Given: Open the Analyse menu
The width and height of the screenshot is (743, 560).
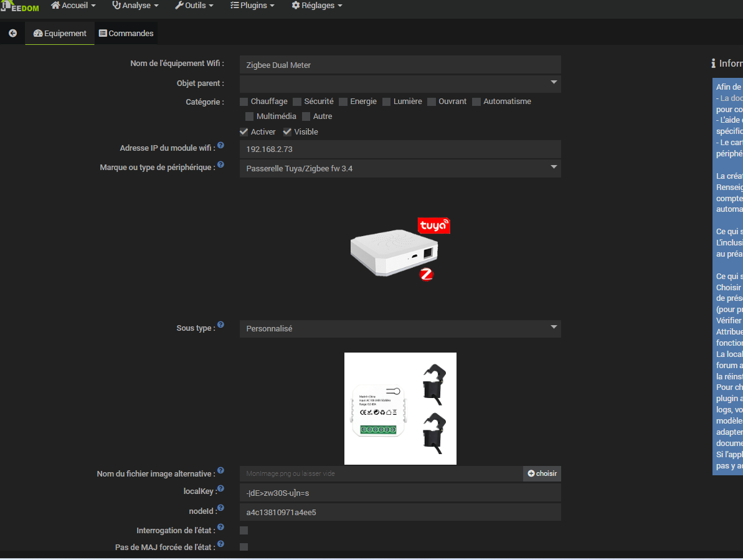Looking at the screenshot, I should (135, 6).
